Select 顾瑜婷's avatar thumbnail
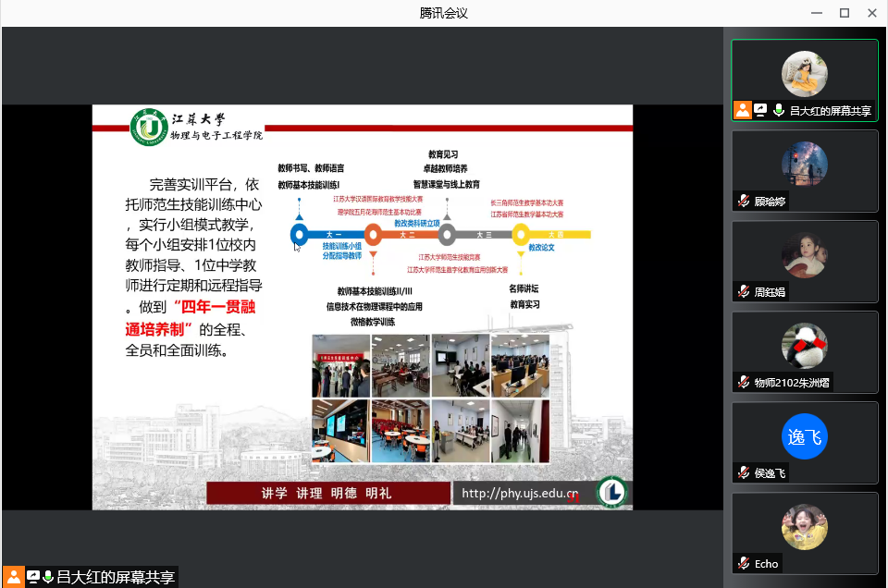Image resolution: width=888 pixels, height=588 pixels. pos(804,164)
